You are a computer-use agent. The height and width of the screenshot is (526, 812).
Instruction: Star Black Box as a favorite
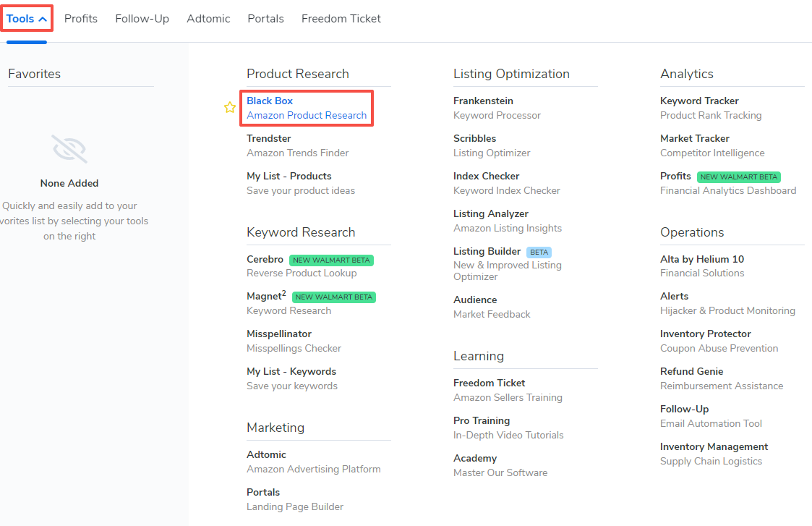tap(230, 107)
